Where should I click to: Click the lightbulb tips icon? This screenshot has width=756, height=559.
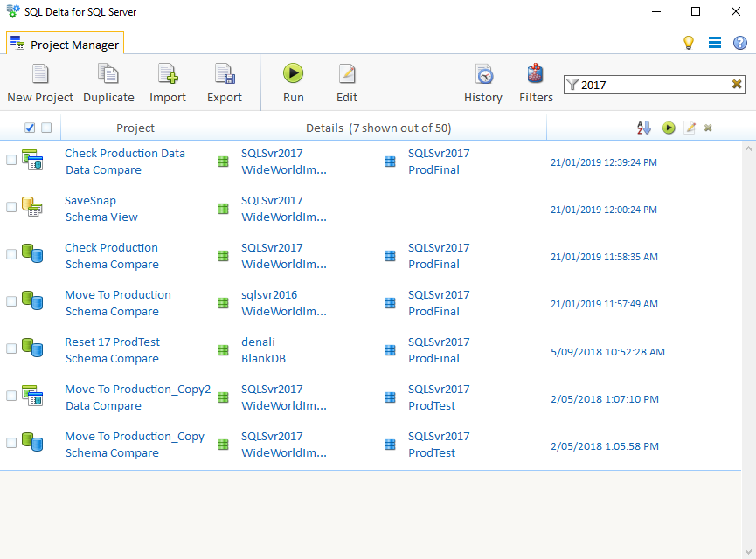coord(689,43)
